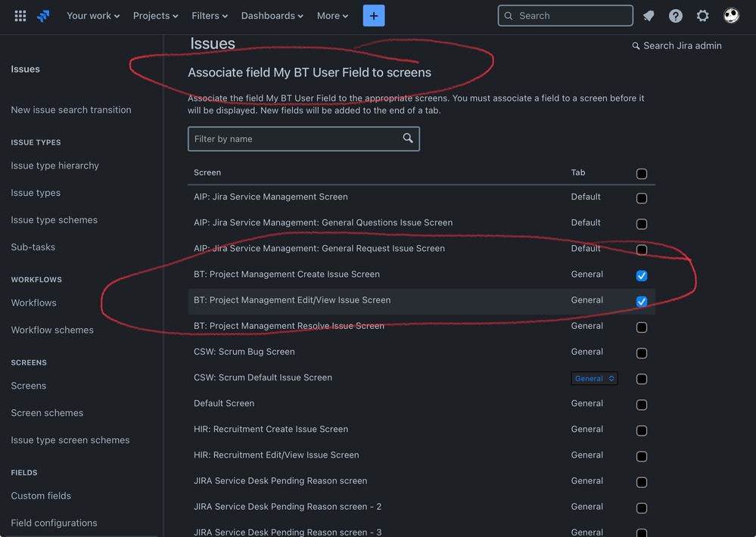Open the user profile avatar
The height and width of the screenshot is (537, 756).
731,16
